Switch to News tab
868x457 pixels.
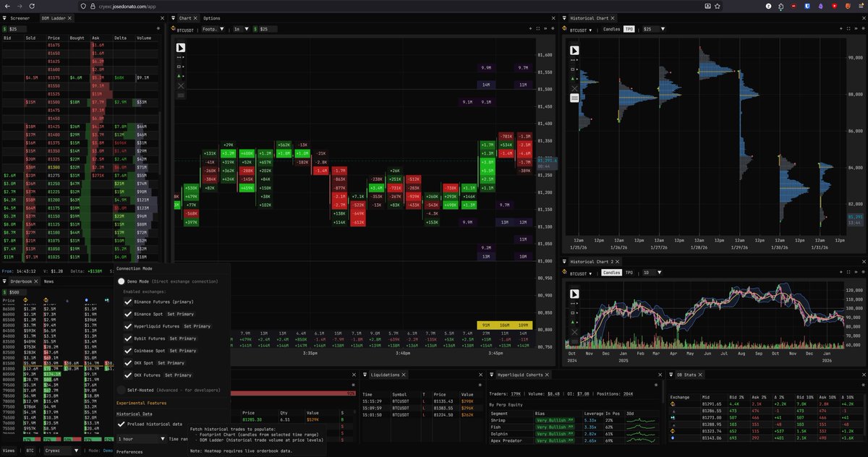[48, 281]
